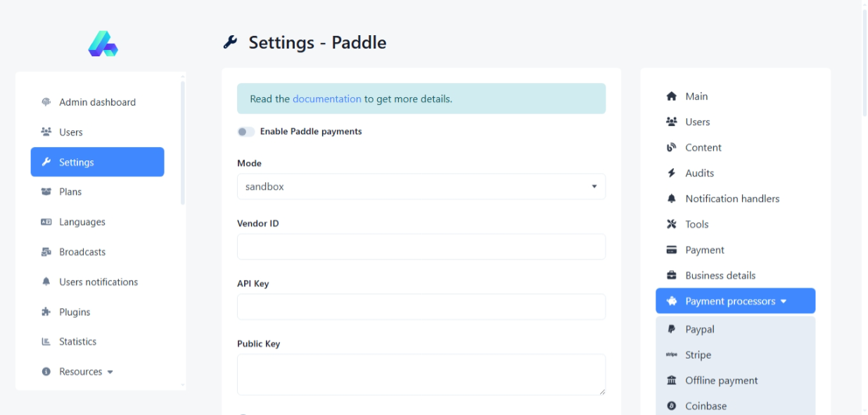
Task: Enable the Paddle payments toggle
Action: pos(245,132)
